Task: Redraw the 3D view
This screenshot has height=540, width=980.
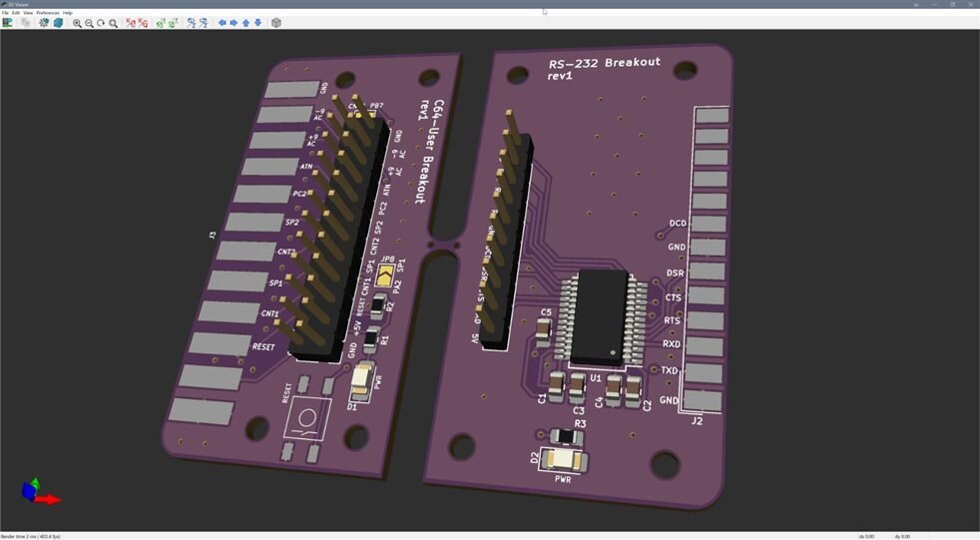Action: click(101, 23)
